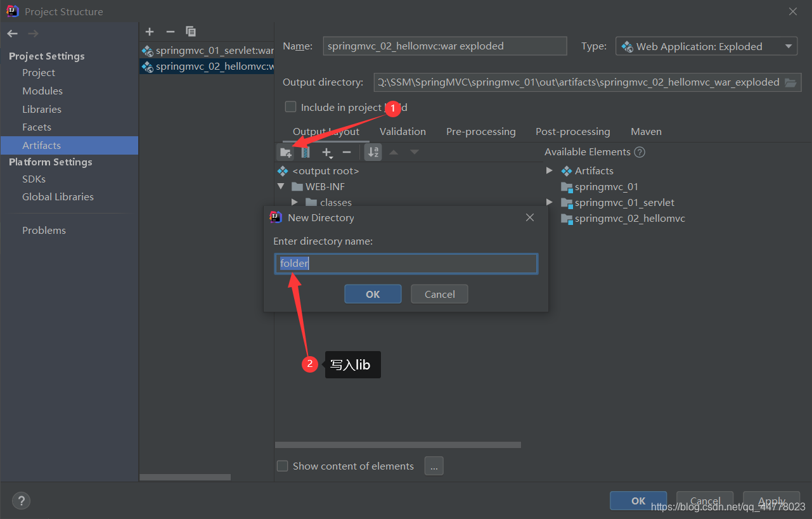Enable Include in project build
812x519 pixels.
pyautogui.click(x=290, y=107)
